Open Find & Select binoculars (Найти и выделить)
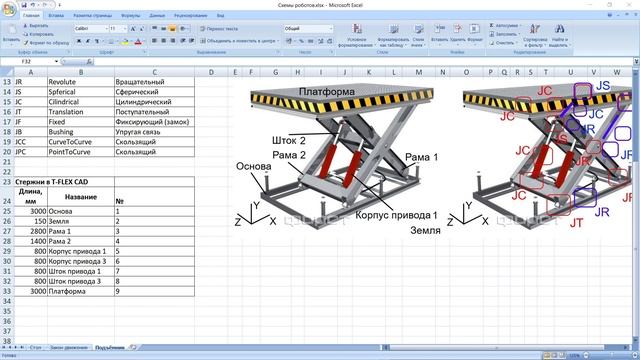This screenshot has width=640, height=360. [x=560, y=35]
